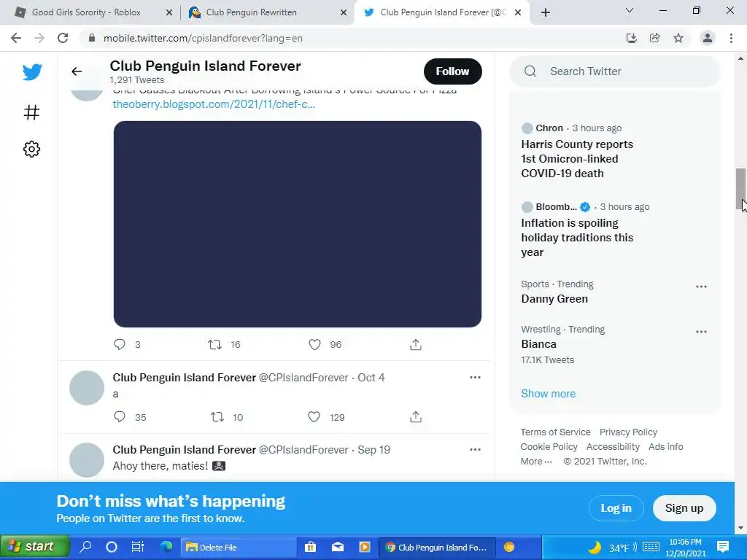
Task: Open Inflation is spoiling holiday traditions headline
Action: pyautogui.click(x=577, y=238)
